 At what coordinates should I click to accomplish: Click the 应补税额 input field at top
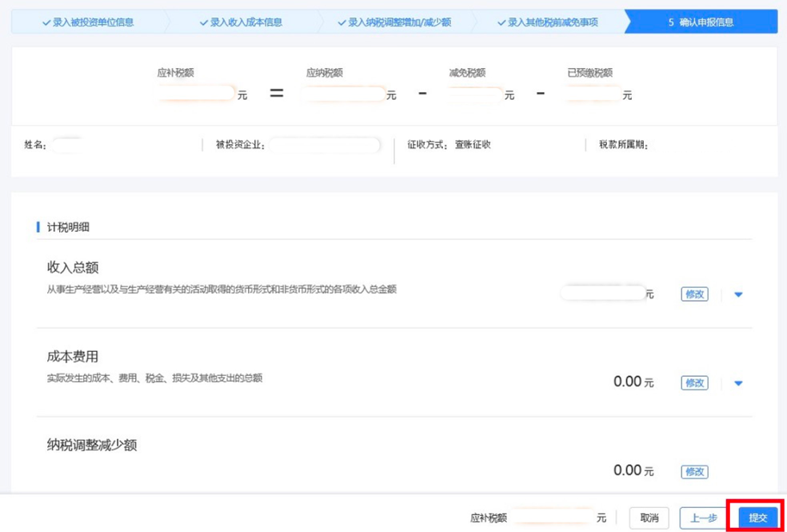tap(198, 93)
